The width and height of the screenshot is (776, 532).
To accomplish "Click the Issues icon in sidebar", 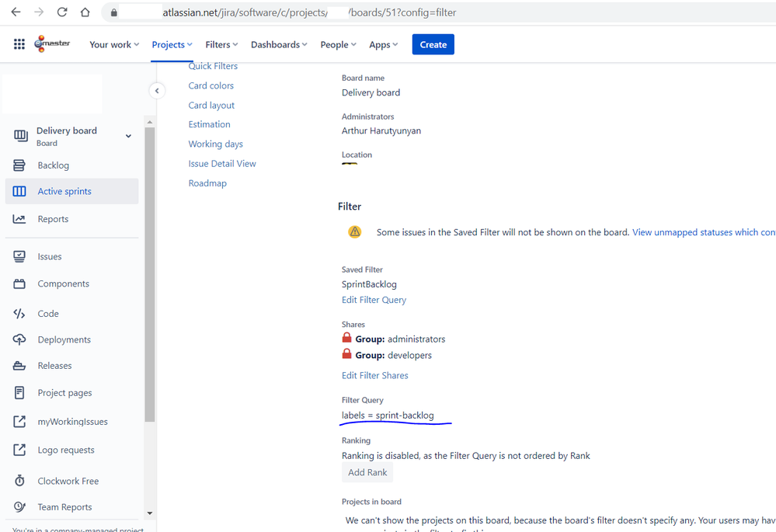I will 19,256.
